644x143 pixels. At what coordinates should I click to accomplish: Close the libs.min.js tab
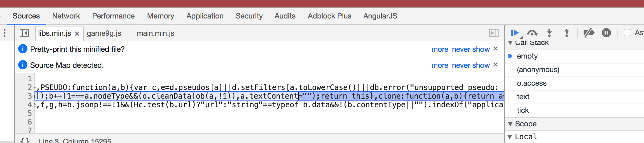pyautogui.click(x=77, y=34)
